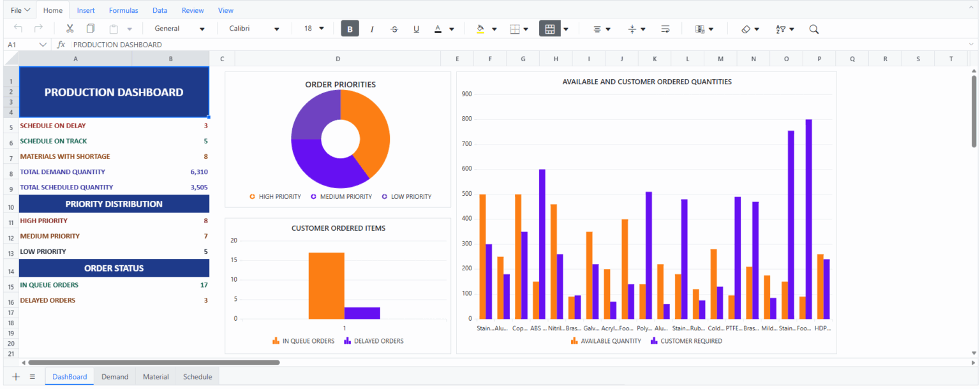The image size is (980, 389).
Task: Select the PRODUCTION DASHBOARD title cell
Action: point(114,92)
